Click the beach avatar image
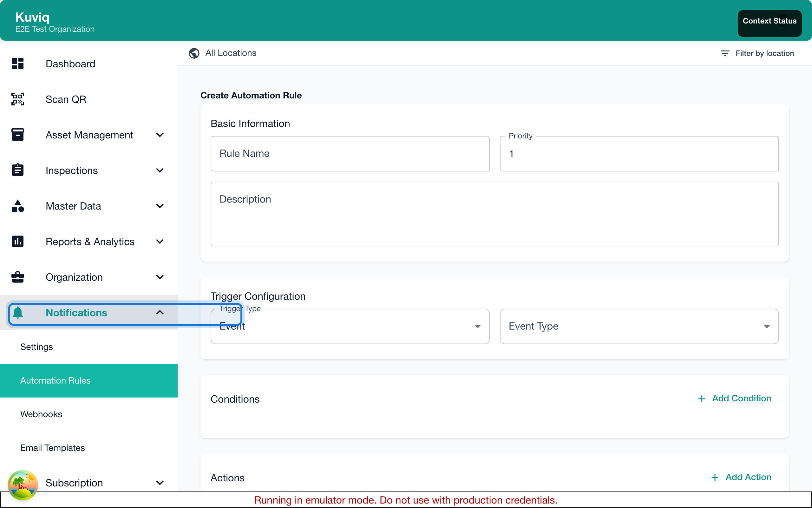This screenshot has width=812, height=508. 23,485
